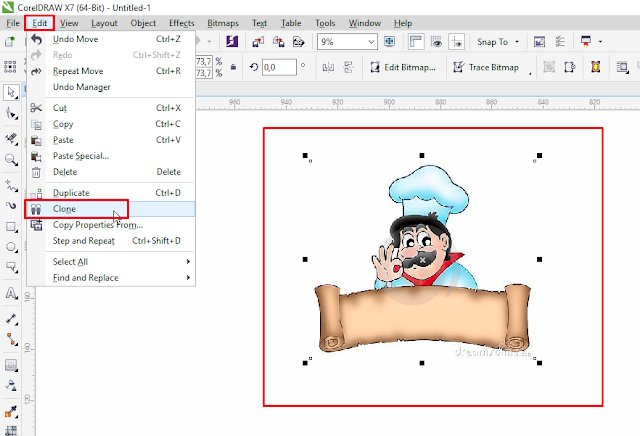The width and height of the screenshot is (640, 436).
Task: Open the zoom level 9% dropdown
Action: tap(371, 42)
